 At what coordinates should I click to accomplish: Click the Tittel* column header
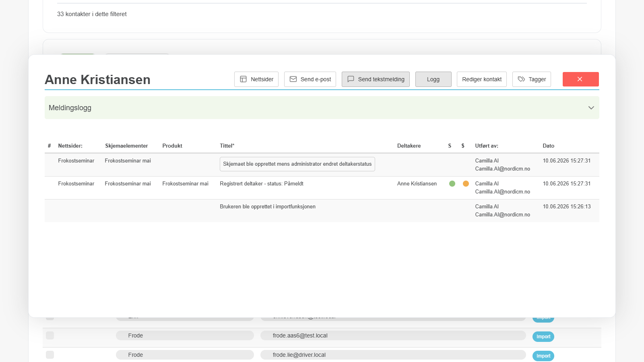coord(227,146)
